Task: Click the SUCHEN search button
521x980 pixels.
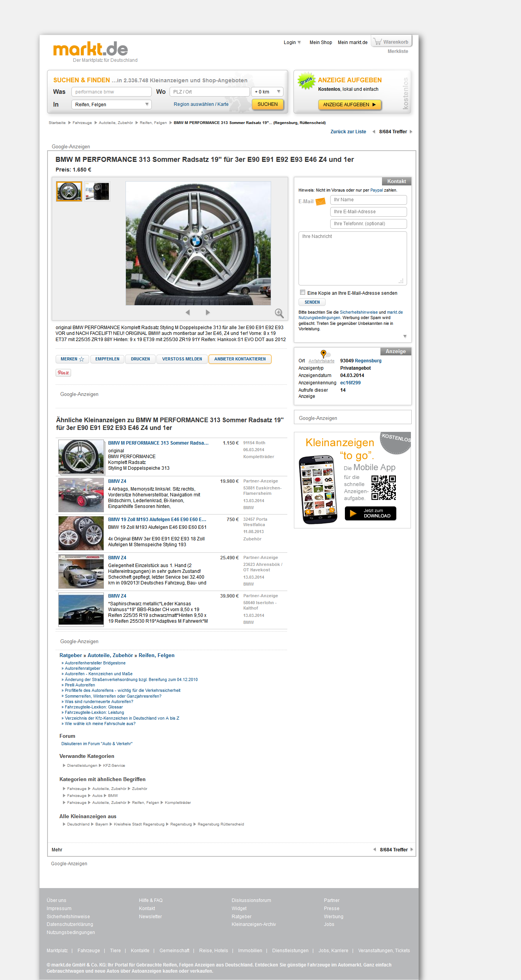Action: click(x=268, y=104)
